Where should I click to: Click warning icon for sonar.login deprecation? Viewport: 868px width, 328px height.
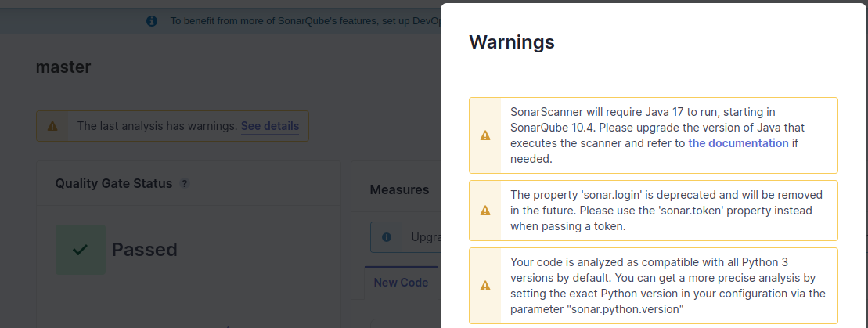[x=485, y=211]
